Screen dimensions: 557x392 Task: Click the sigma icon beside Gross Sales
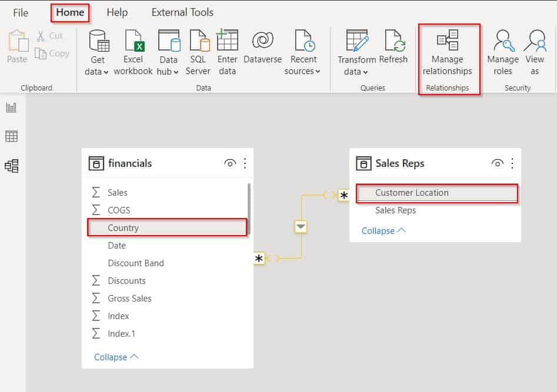(x=96, y=299)
